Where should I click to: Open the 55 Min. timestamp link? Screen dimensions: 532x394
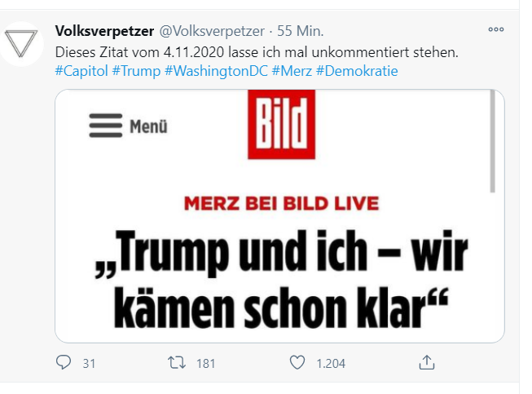tap(301, 31)
